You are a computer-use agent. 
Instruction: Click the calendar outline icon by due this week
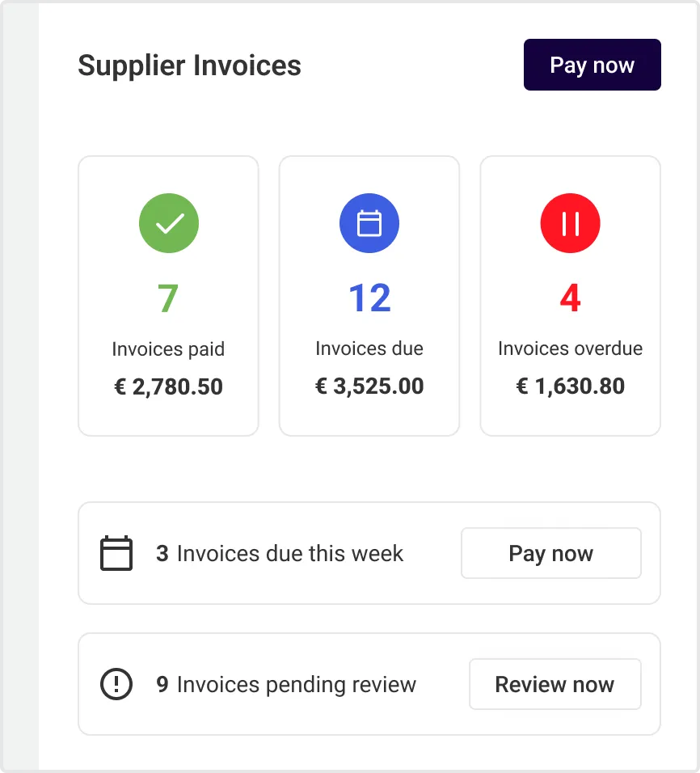coord(116,553)
